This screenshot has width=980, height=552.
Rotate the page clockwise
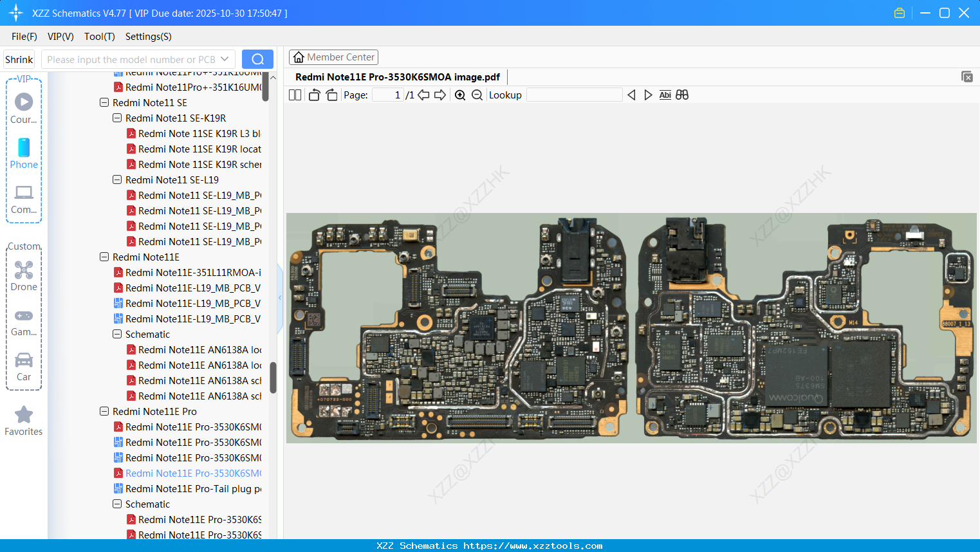331,95
